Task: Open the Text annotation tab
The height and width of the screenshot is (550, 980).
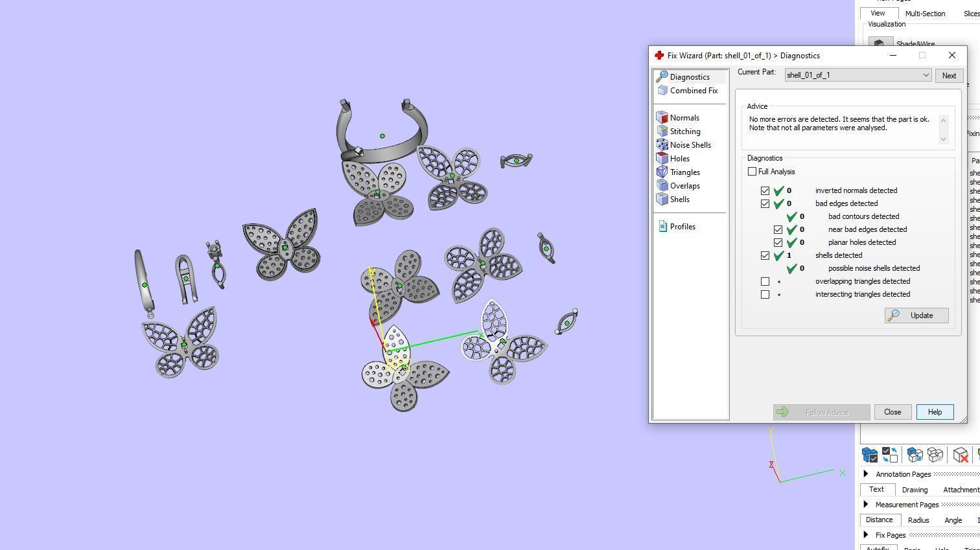Action: point(876,489)
